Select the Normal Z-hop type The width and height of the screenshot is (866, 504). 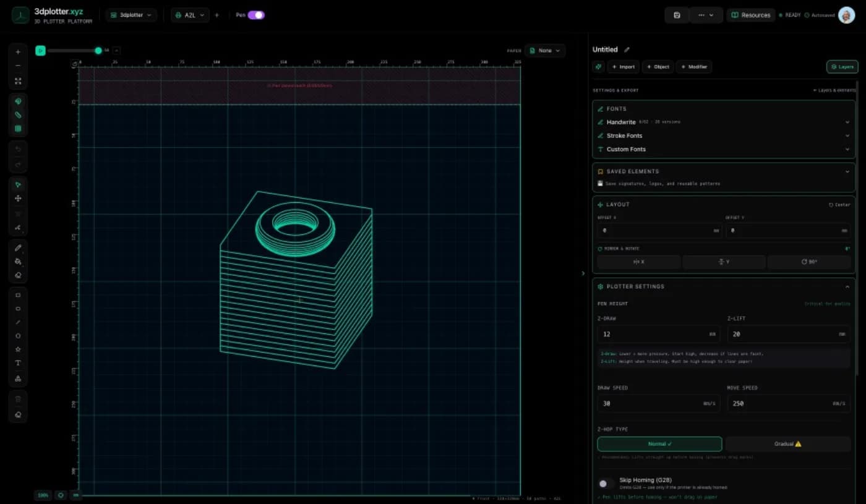pyautogui.click(x=659, y=444)
